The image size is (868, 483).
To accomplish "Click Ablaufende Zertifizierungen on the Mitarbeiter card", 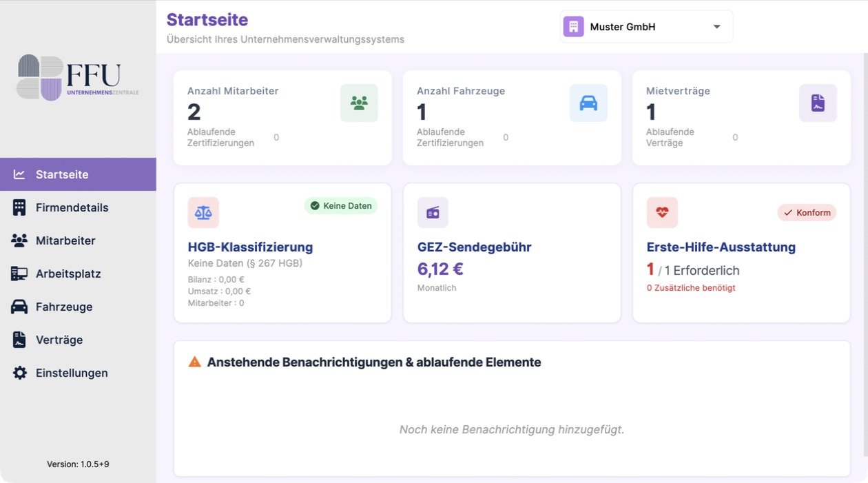I will pyautogui.click(x=220, y=137).
